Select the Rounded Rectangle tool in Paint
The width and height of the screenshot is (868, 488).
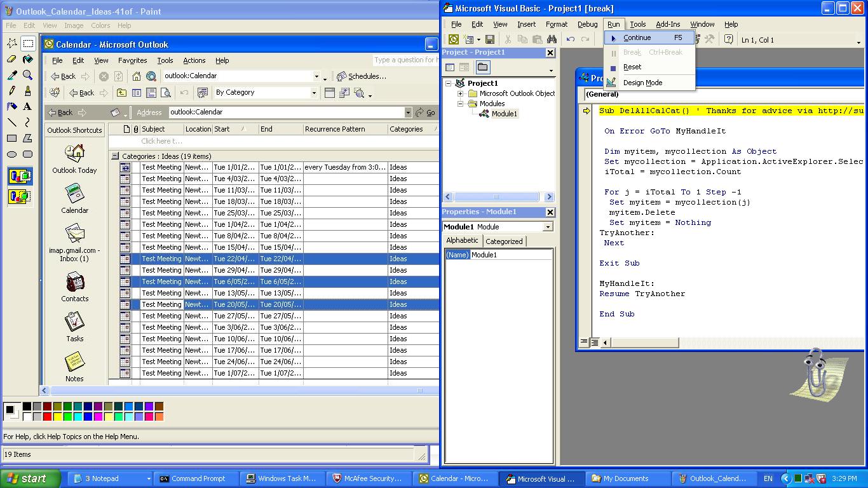click(x=28, y=154)
